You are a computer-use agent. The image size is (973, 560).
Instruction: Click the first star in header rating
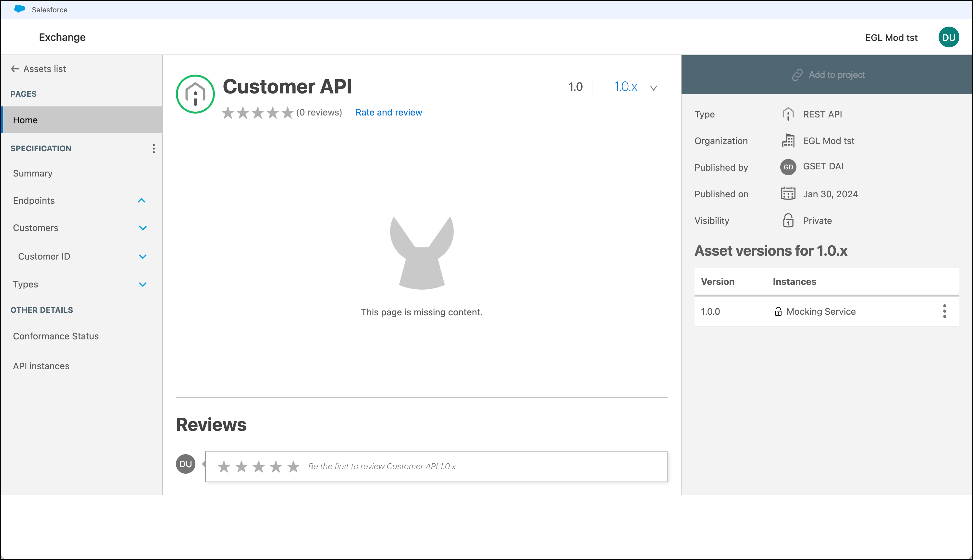click(228, 113)
